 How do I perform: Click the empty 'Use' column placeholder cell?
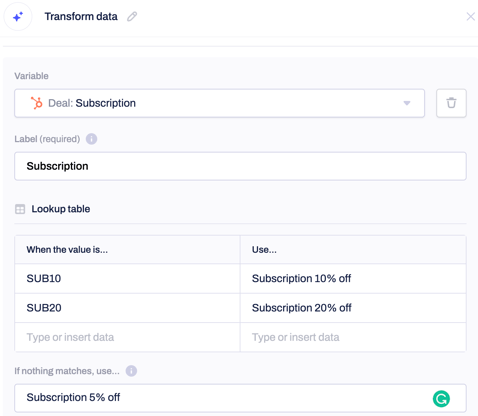(x=353, y=337)
